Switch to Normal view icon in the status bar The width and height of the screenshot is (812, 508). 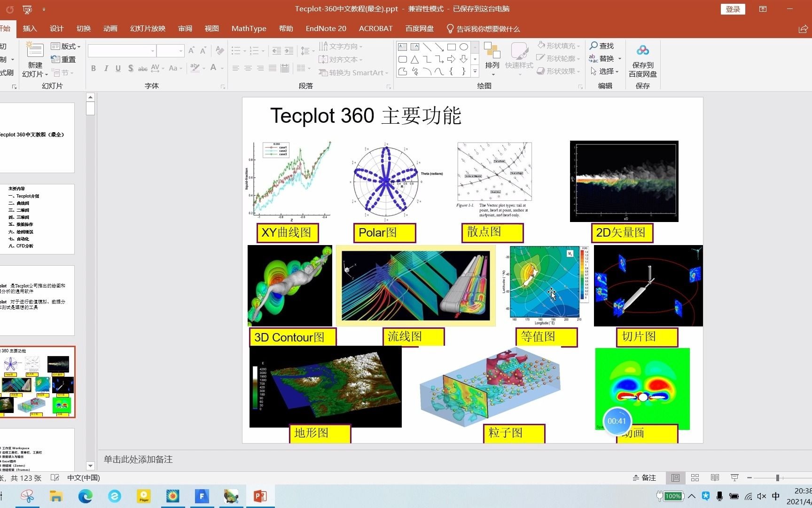pos(675,477)
